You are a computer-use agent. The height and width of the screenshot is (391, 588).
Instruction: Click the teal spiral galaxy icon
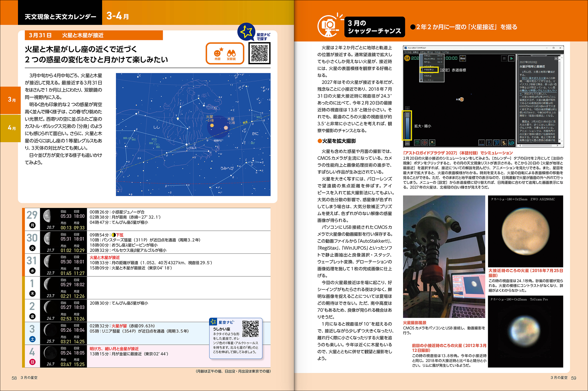(x=512, y=143)
